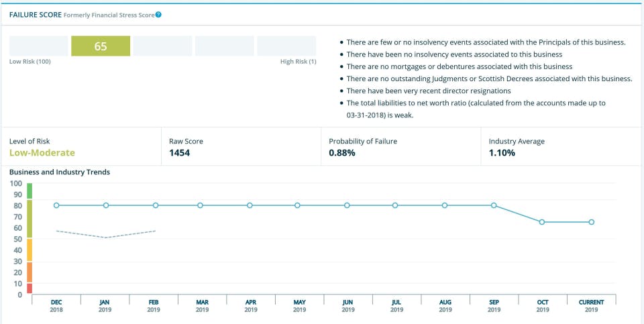This screenshot has height=324, width=644.
Task: Click the JAN 2019 data point
Action: 106,205
